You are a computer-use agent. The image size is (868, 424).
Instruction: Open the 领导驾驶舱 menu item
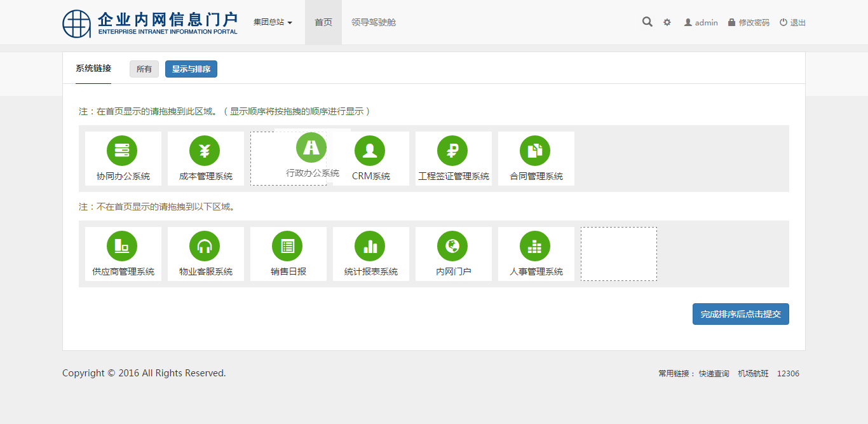tap(374, 22)
